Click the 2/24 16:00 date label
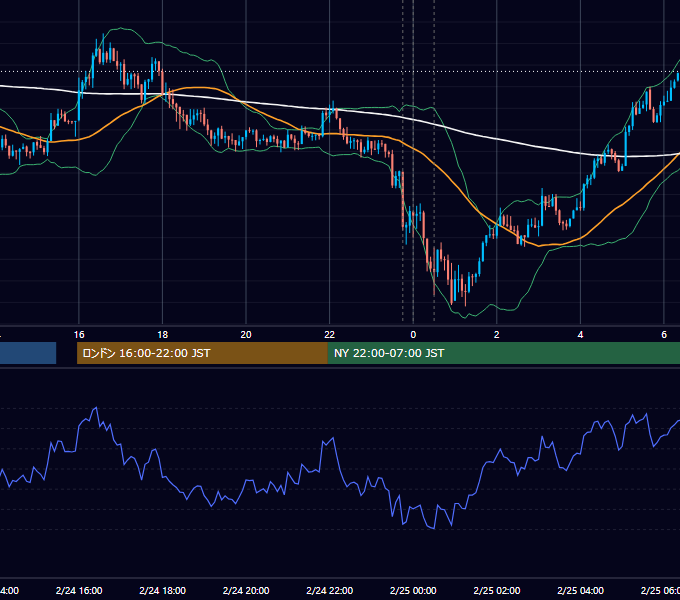Screen dimensions: 680x600 coord(79,590)
